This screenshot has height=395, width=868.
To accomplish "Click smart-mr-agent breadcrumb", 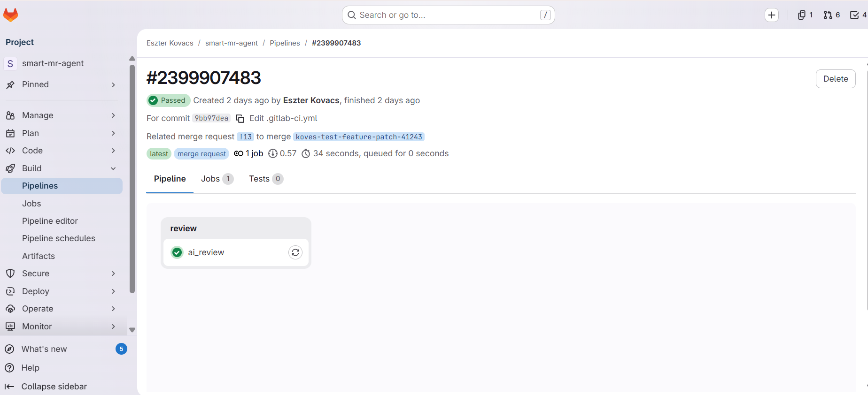I will (232, 43).
